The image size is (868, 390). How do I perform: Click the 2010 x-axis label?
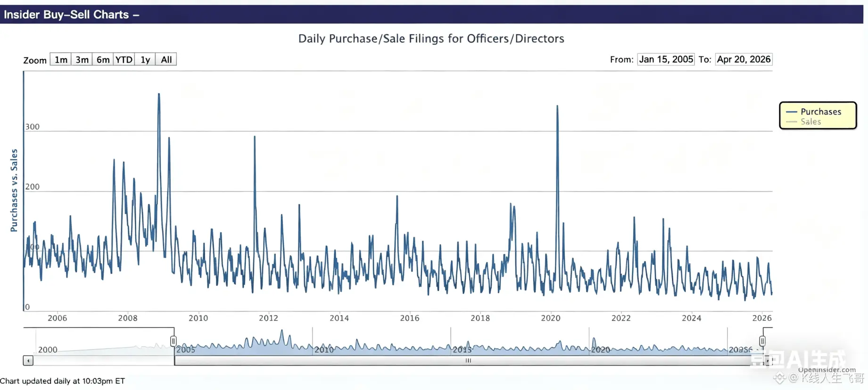[x=198, y=318]
